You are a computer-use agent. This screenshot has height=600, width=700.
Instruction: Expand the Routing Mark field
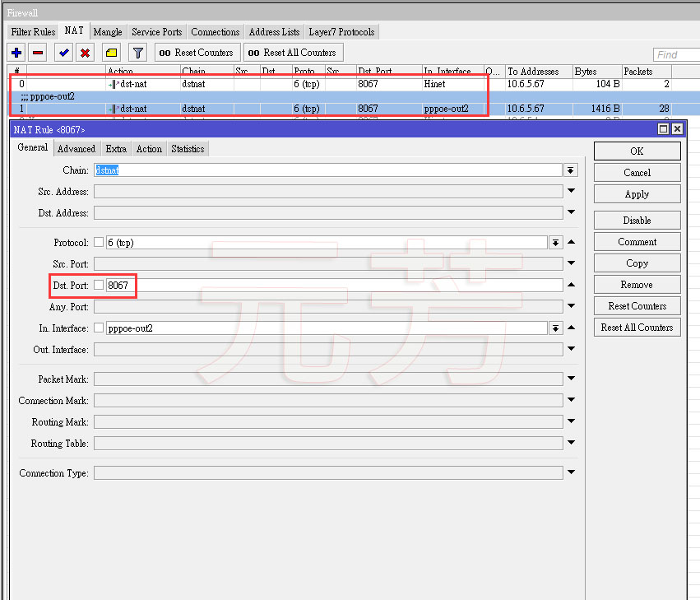[572, 421]
